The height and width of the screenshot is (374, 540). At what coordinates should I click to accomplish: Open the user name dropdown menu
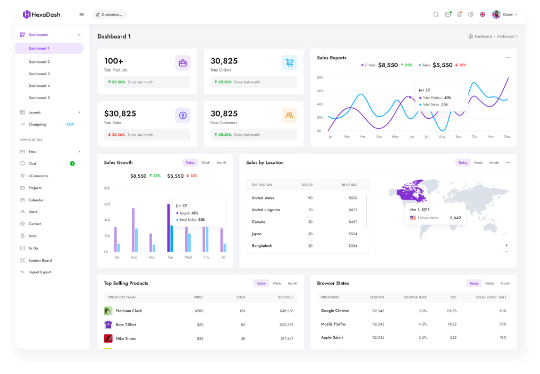pos(510,14)
